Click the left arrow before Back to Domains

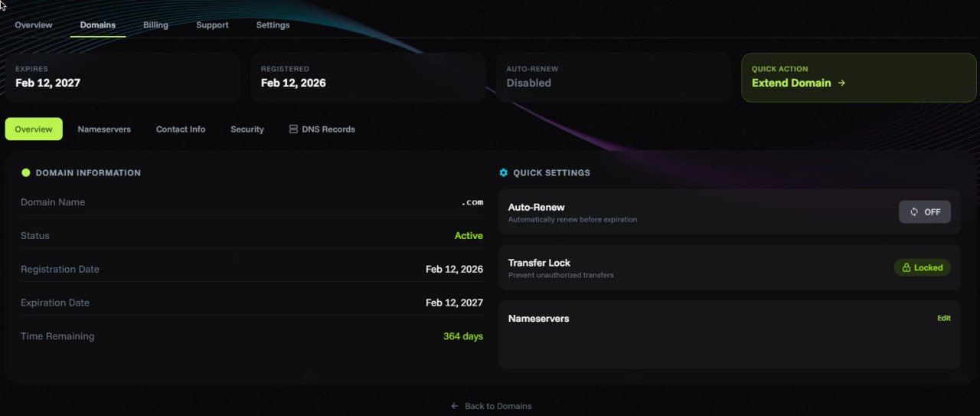click(x=455, y=406)
